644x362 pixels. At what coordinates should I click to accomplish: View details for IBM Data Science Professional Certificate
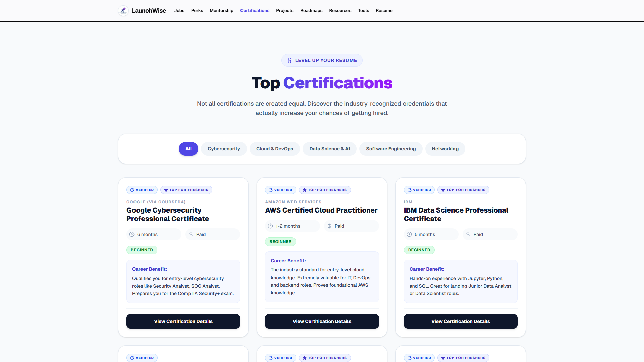tap(461, 321)
